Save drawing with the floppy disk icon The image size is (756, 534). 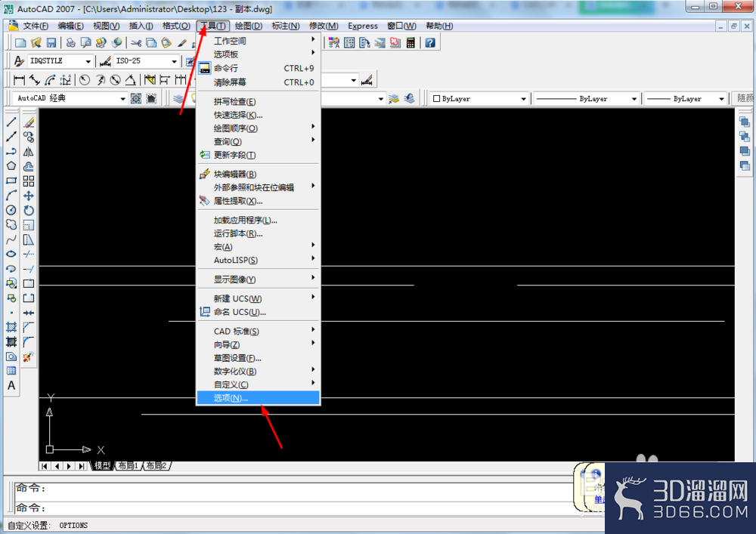[x=51, y=43]
